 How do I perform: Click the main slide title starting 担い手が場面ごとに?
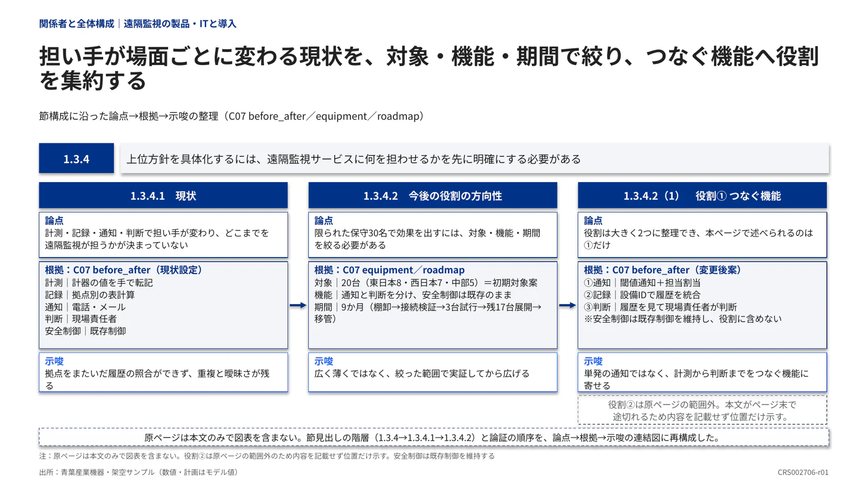(429, 68)
